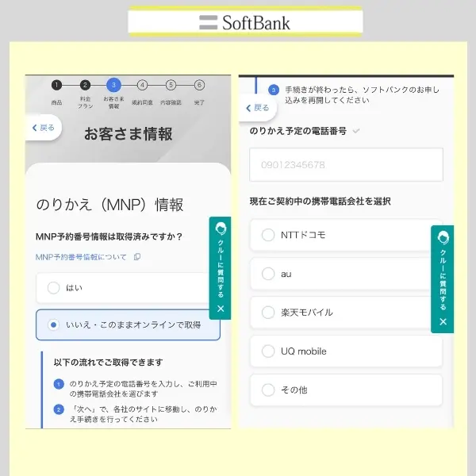Select step 3 お客さま情報 in progress bar
This screenshot has height=476, width=476.
click(113, 85)
